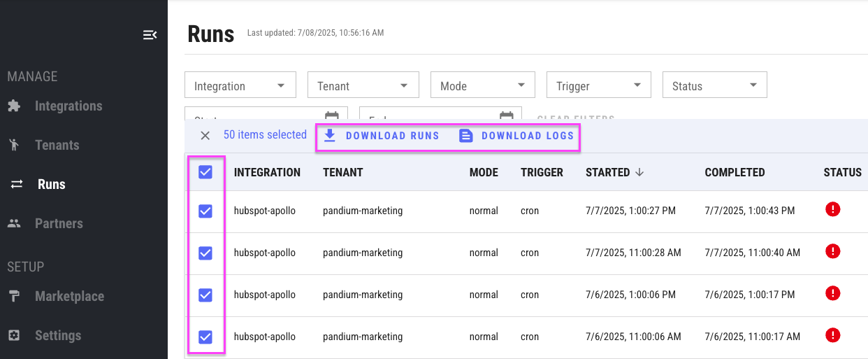868x359 pixels.
Task: Click the Partners people icon
Action: (14, 224)
